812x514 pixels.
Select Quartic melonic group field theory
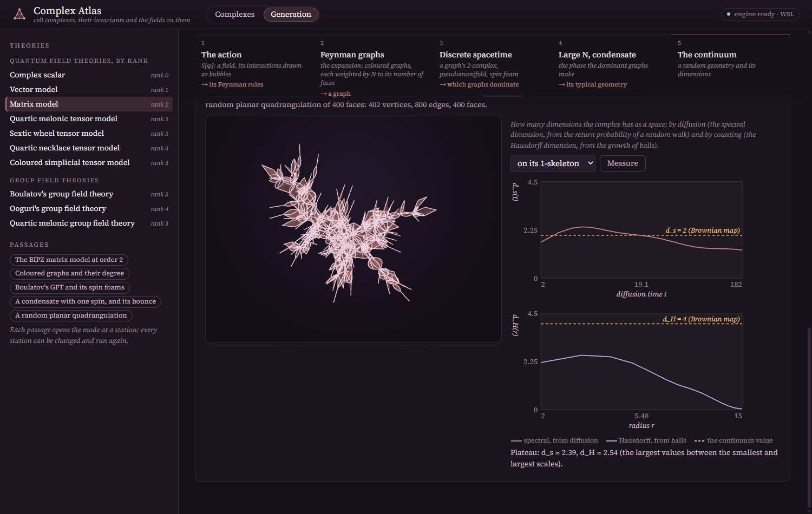point(89,223)
